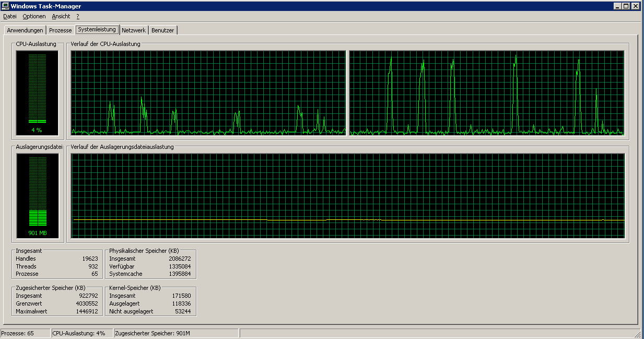
Task: Click the Maximalwert value 1446912
Action: [x=87, y=311]
